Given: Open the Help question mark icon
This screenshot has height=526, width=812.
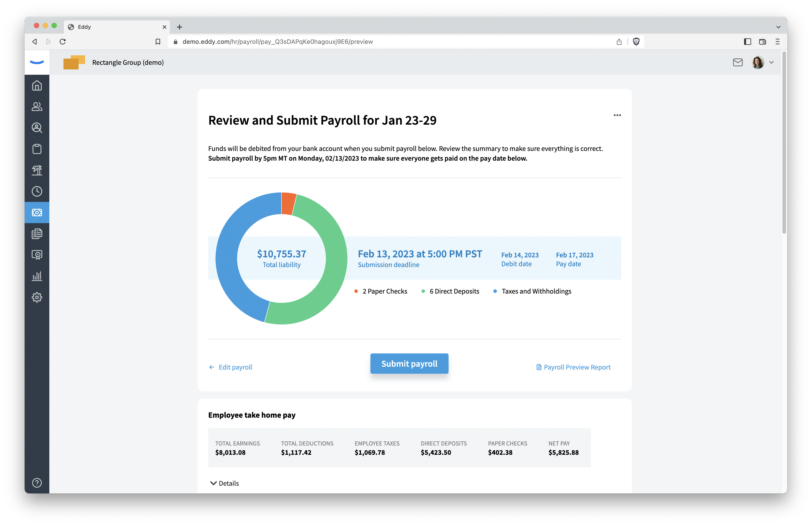Looking at the screenshot, I should pos(37,483).
